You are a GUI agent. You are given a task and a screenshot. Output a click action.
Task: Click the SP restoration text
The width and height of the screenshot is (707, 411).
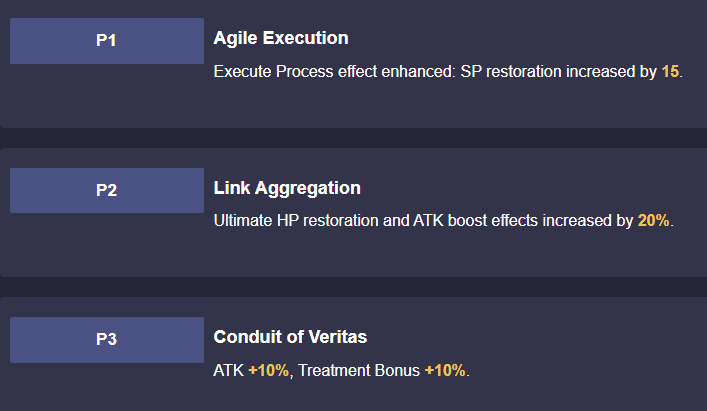pyautogui.click(x=511, y=72)
